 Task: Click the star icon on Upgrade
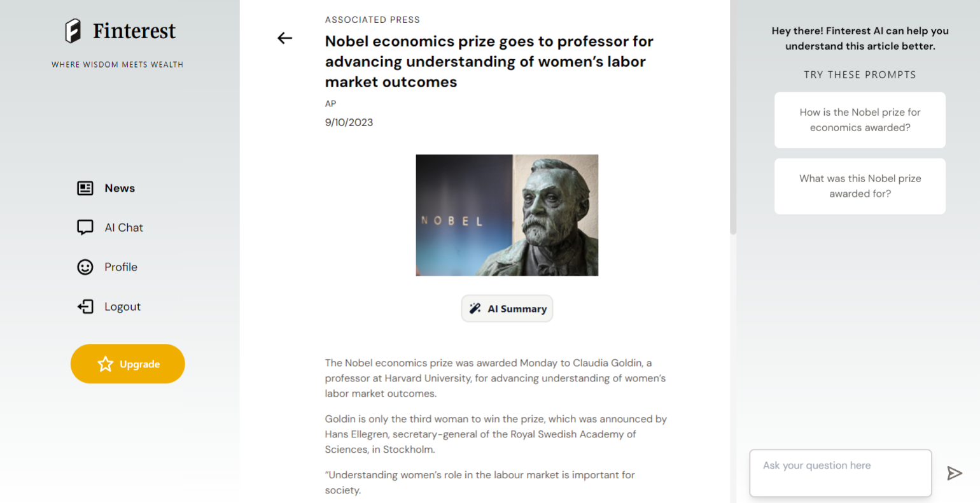(x=105, y=364)
